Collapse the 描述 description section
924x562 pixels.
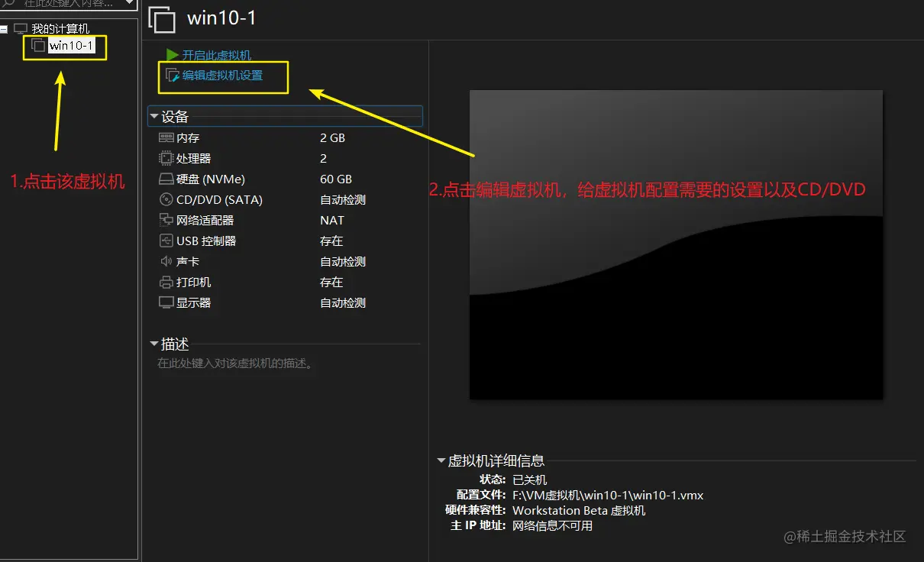point(154,344)
